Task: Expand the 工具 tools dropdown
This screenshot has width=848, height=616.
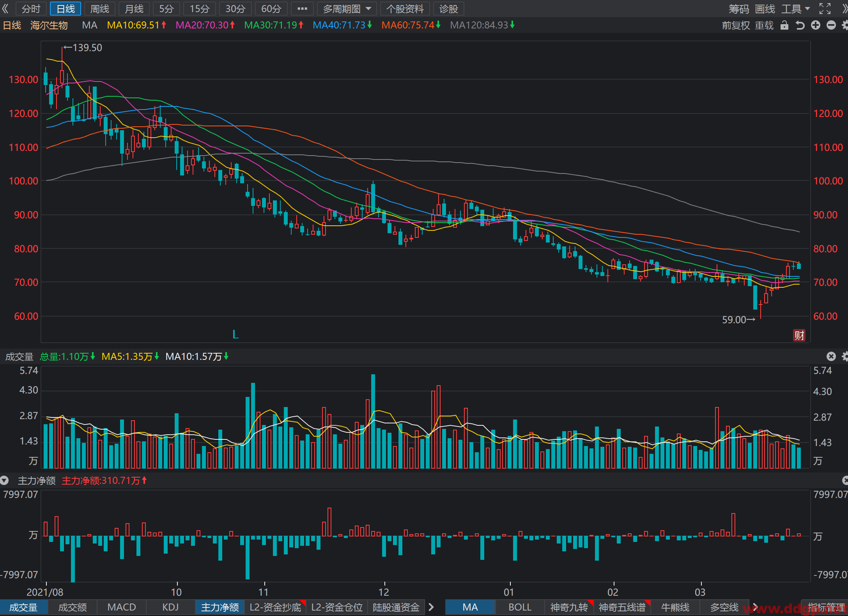Action: [795, 9]
